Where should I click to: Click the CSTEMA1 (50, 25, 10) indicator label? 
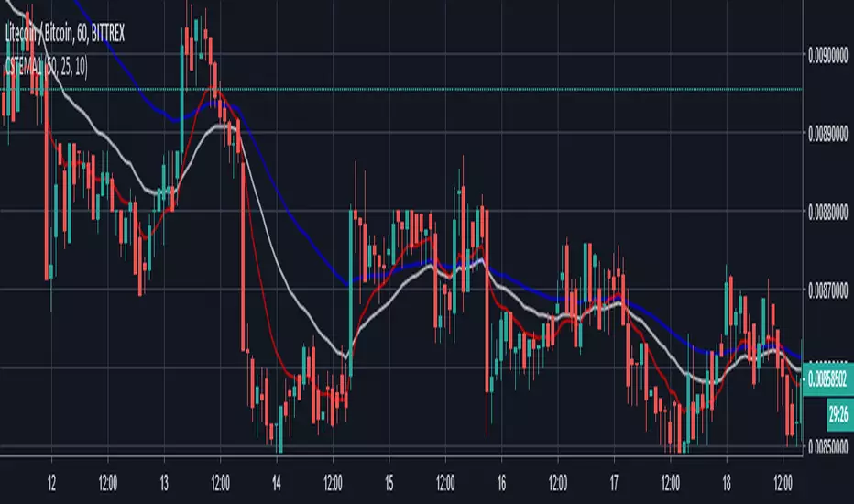(x=47, y=67)
